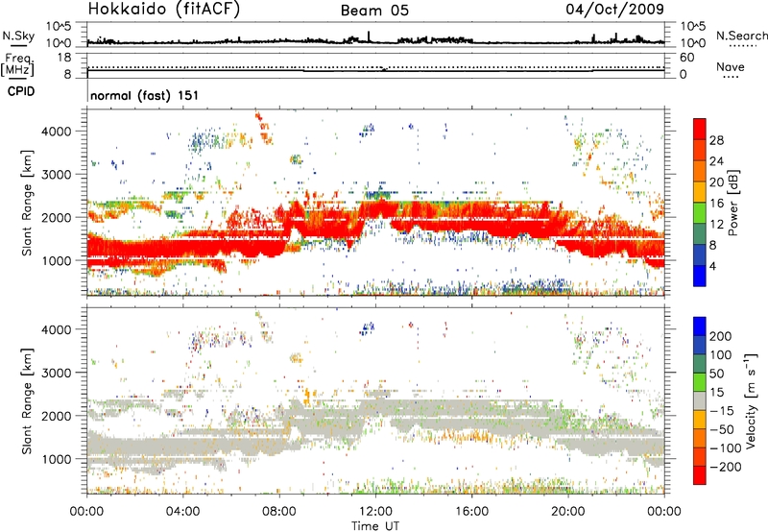This screenshot has height=532, width=768.
Task: Click the "-100" velocity colorbar label
Action: tap(726, 448)
